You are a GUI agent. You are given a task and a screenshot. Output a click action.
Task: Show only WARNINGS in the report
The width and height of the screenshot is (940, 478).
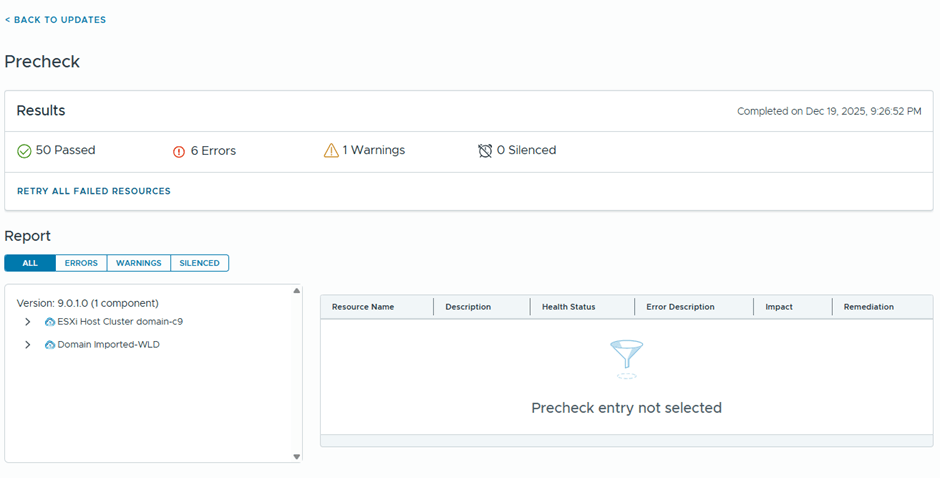tap(138, 263)
